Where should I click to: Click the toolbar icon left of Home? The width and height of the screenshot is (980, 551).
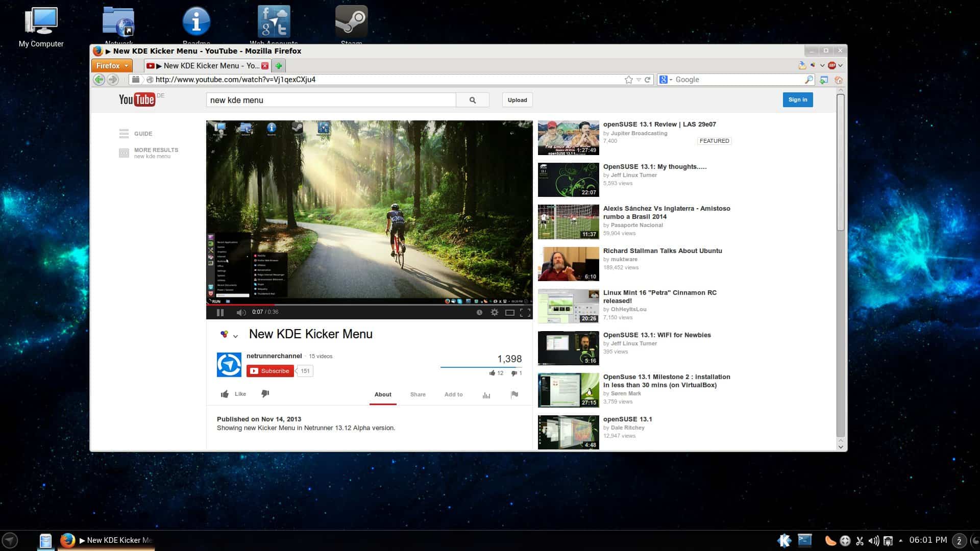click(824, 80)
